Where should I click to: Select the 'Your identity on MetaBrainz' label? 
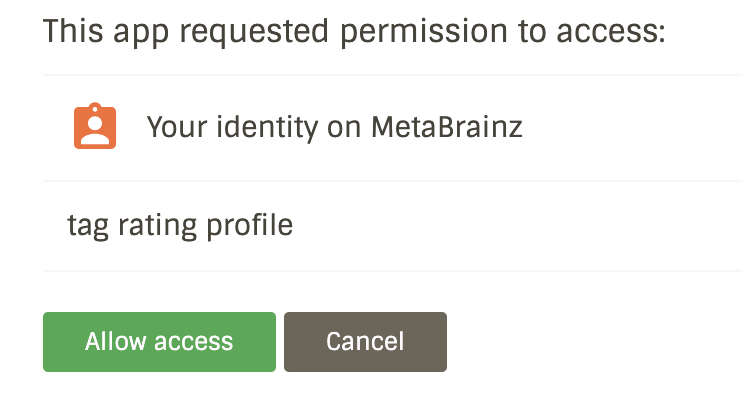pos(335,128)
